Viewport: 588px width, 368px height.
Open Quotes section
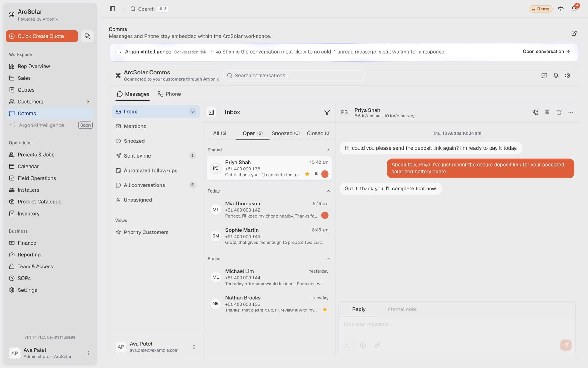click(50, 90)
